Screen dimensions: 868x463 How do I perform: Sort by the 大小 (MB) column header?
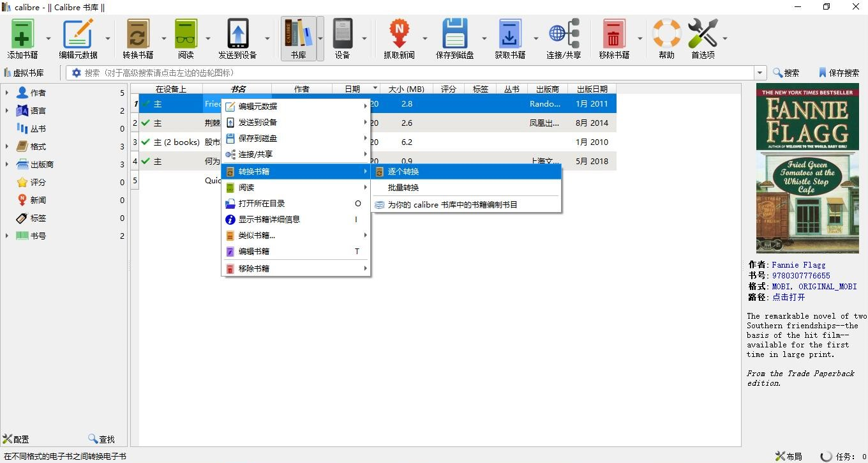click(x=407, y=89)
